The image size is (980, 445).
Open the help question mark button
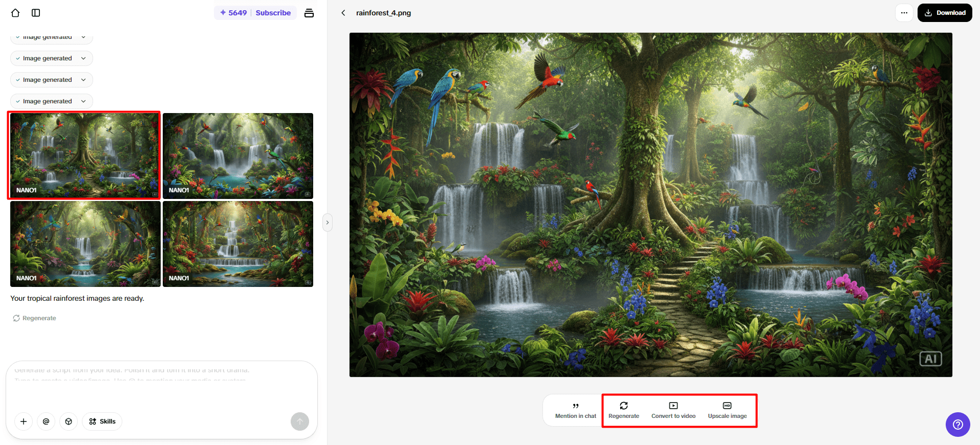(x=958, y=425)
